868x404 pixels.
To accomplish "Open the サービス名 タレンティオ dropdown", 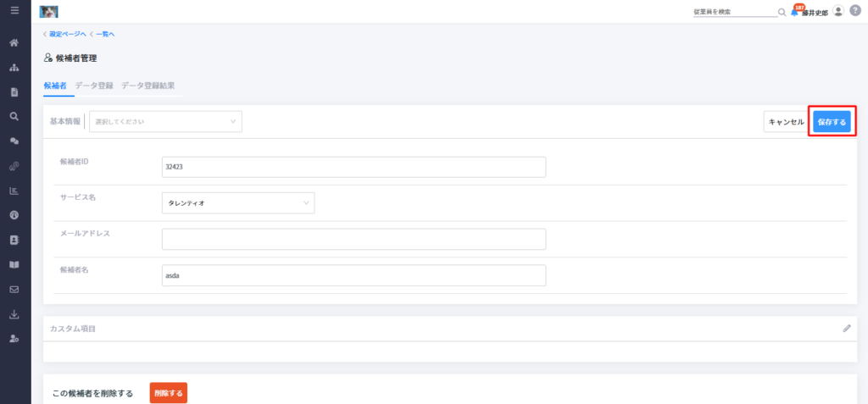I will (x=238, y=203).
